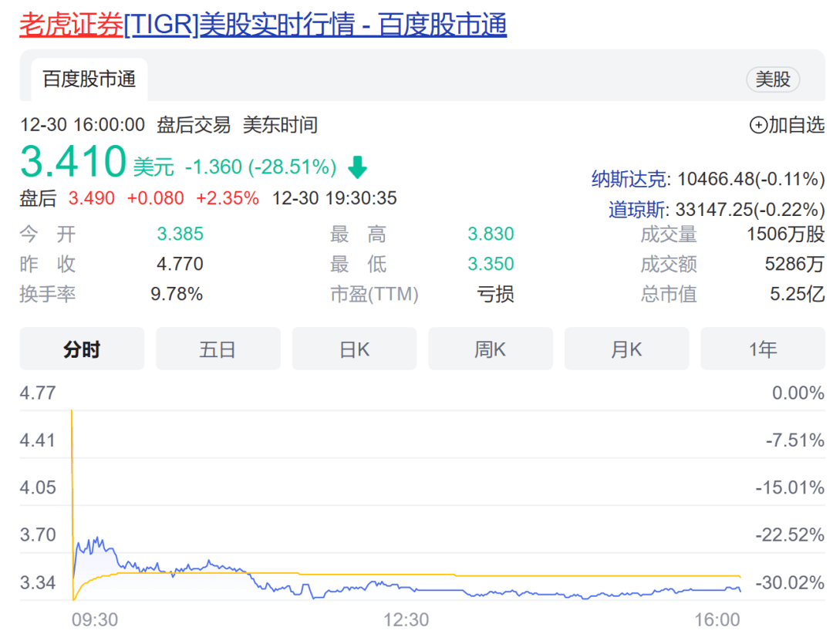Select the 百度股市通 tab
This screenshot has width=833, height=644.
click(89, 79)
